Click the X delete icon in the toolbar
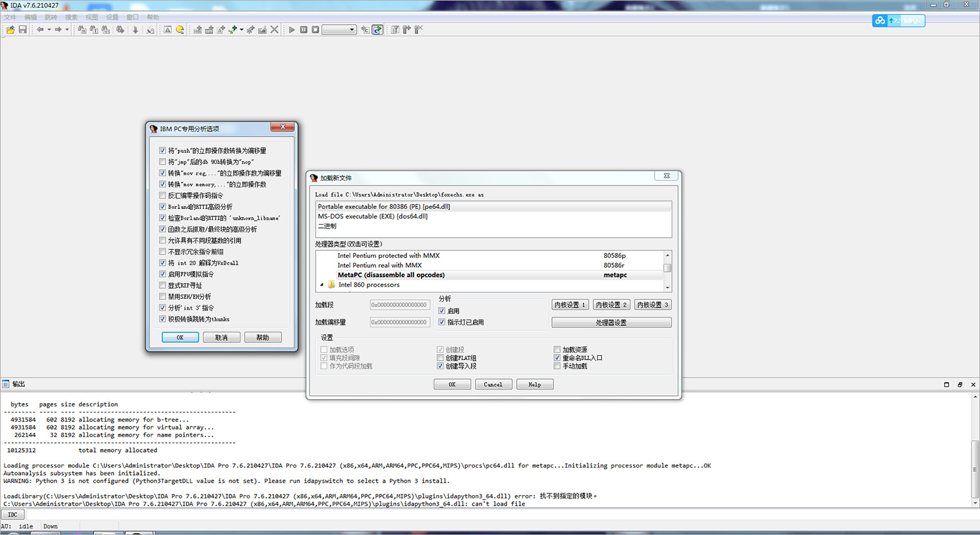The width and height of the screenshot is (980, 535). point(274,29)
